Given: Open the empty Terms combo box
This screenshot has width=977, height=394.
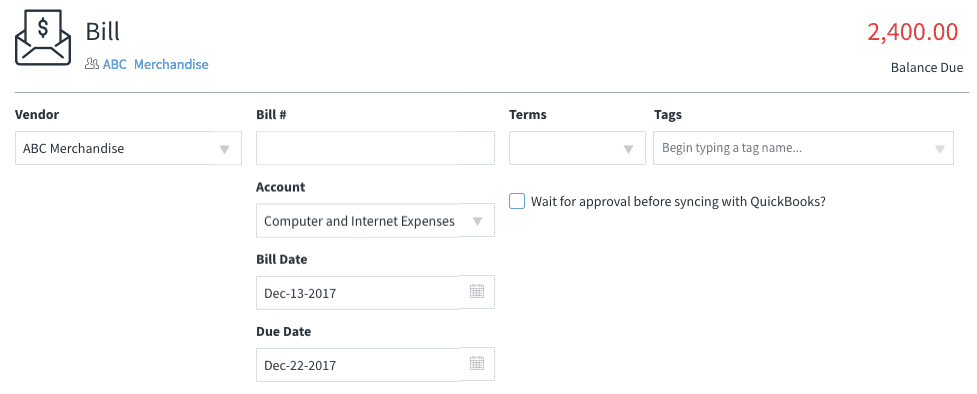Looking at the screenshot, I should [x=577, y=148].
